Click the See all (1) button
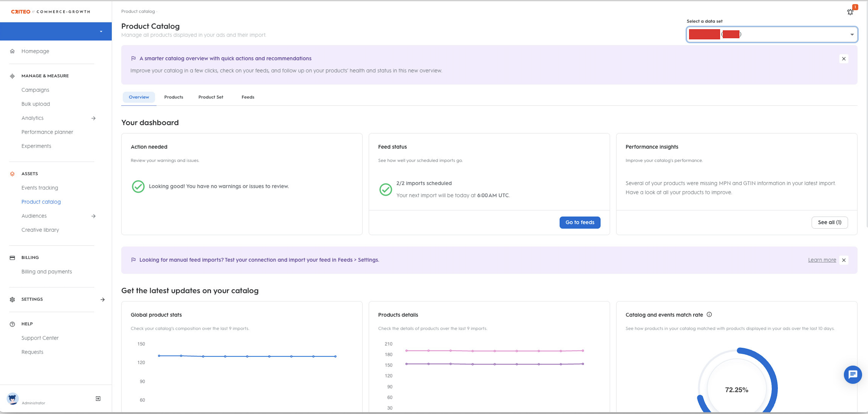Screen dimensions: 868x414 (829, 222)
